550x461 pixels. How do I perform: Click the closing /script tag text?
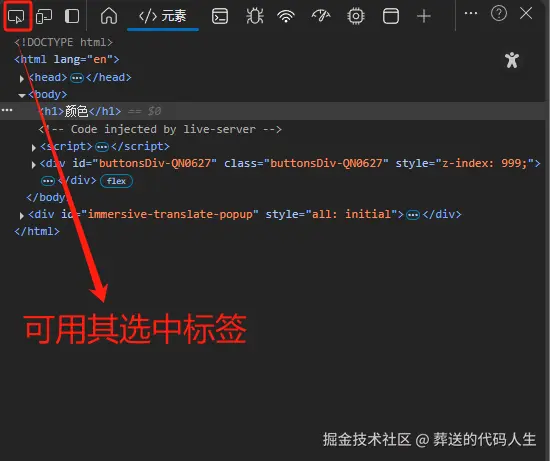[x=140, y=147]
